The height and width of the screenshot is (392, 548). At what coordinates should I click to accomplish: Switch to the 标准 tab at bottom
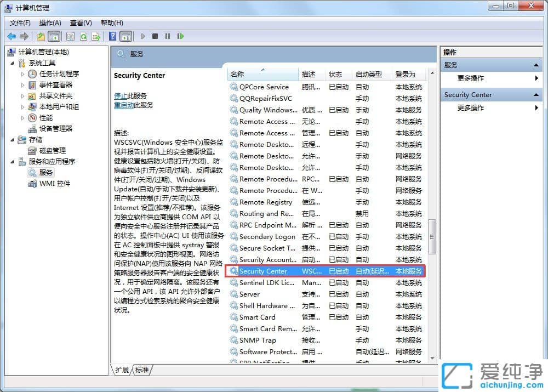[141, 370]
